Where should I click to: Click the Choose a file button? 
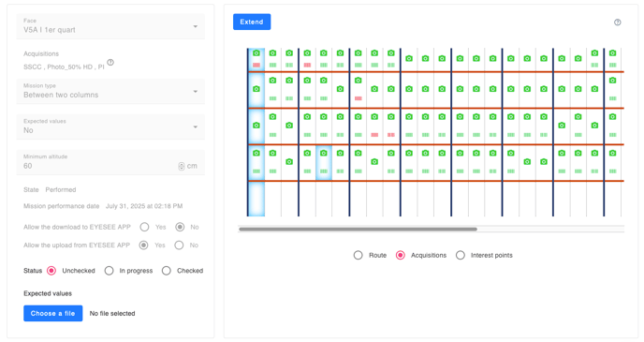tap(53, 313)
